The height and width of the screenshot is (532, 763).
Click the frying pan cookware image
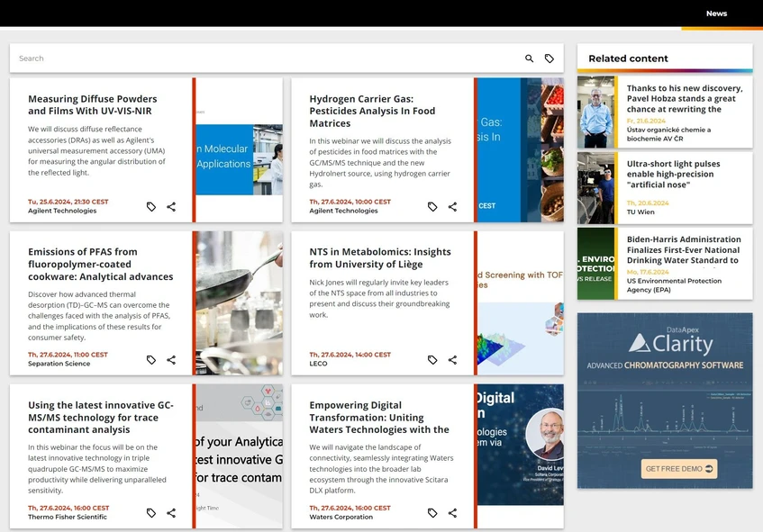coord(239,303)
